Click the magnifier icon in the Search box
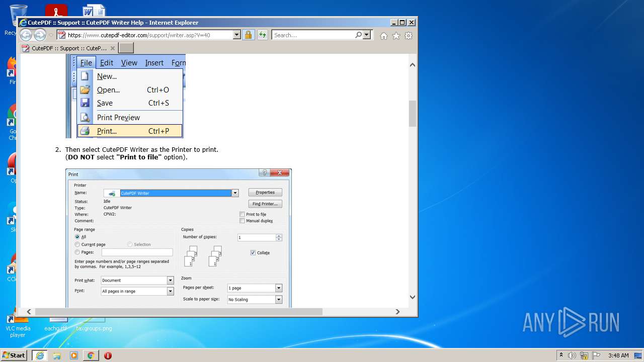 point(358,35)
